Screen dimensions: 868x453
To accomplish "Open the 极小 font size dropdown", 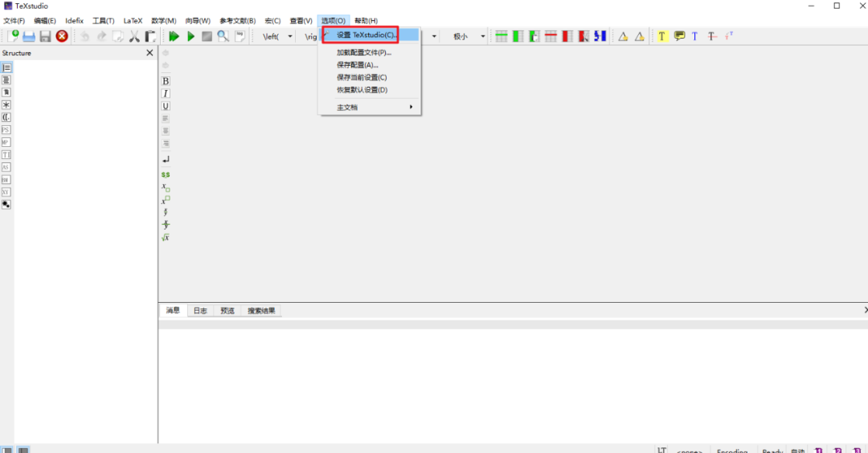I will [483, 36].
